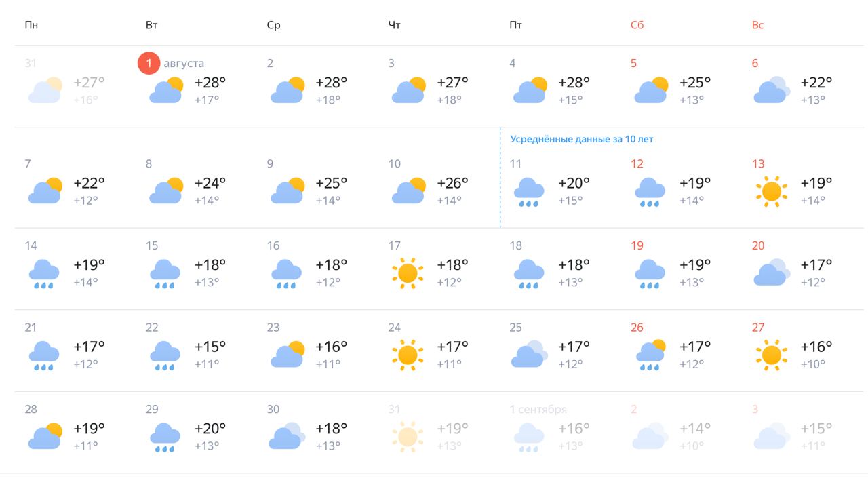Click the sun icon for day 24
The width and height of the screenshot is (868, 491).
click(408, 355)
